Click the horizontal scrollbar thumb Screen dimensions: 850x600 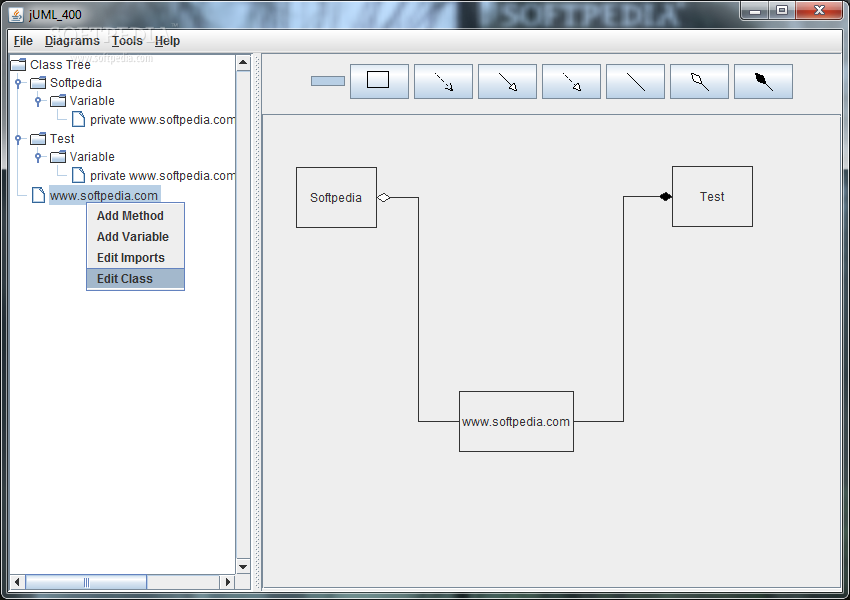(86, 582)
